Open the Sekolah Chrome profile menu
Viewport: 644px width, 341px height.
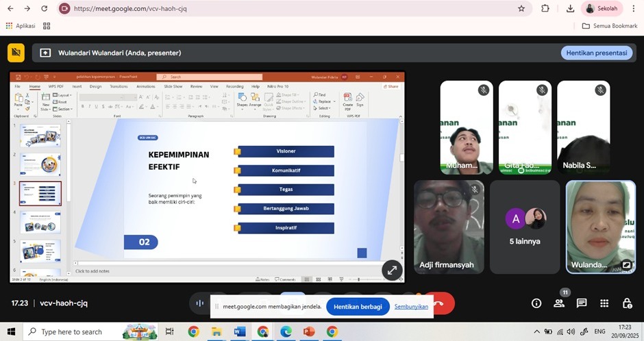point(601,9)
